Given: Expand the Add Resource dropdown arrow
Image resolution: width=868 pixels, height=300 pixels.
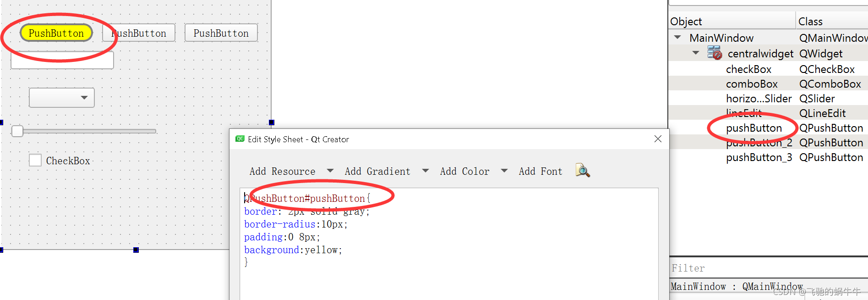Looking at the screenshot, I should pyautogui.click(x=330, y=171).
